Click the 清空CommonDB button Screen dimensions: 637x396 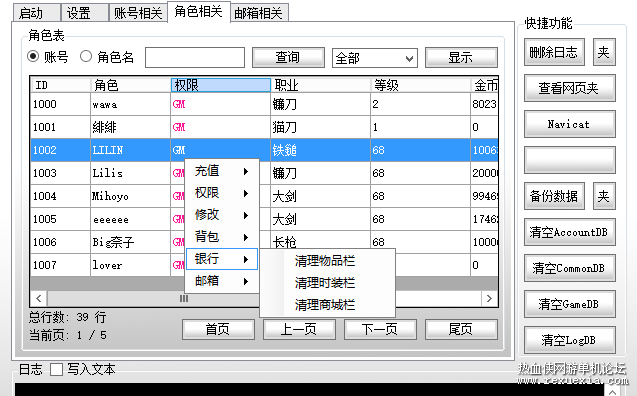tap(570, 268)
